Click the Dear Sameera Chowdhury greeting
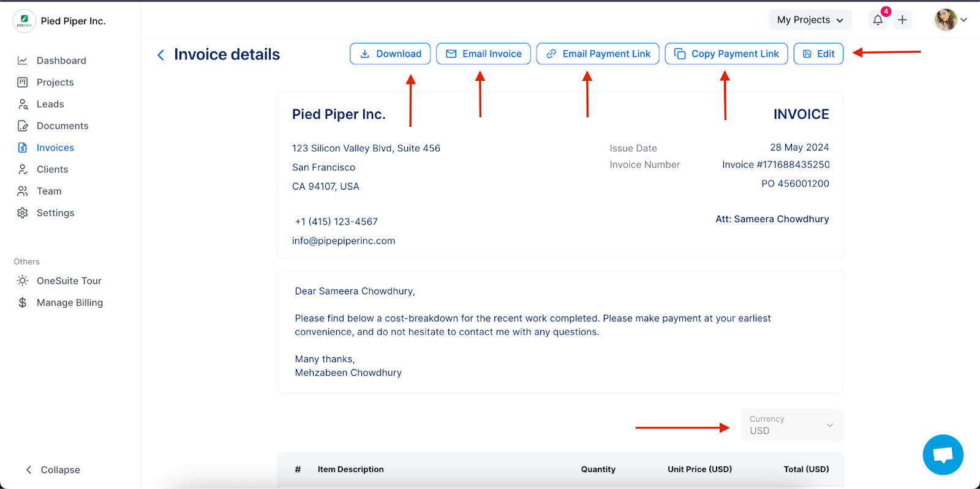 (355, 291)
